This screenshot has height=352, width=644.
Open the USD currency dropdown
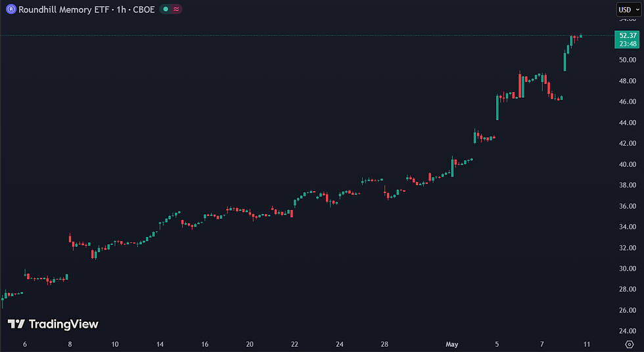[629, 9]
